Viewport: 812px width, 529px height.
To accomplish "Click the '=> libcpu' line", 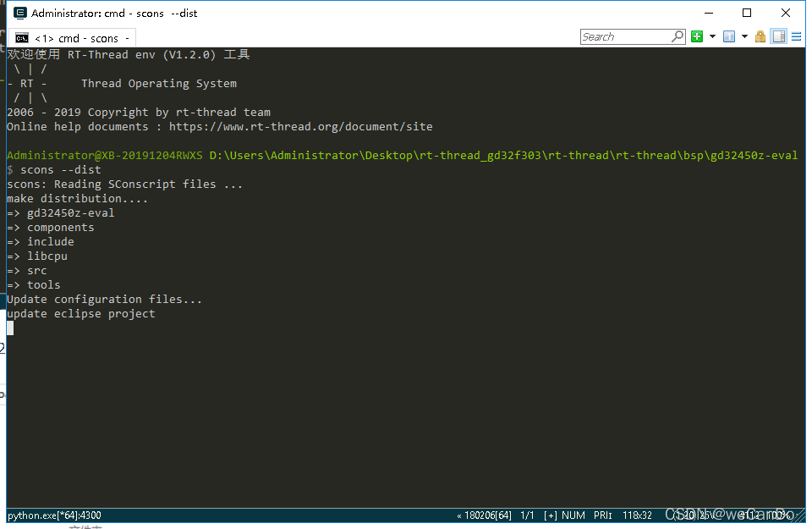I will point(37,256).
